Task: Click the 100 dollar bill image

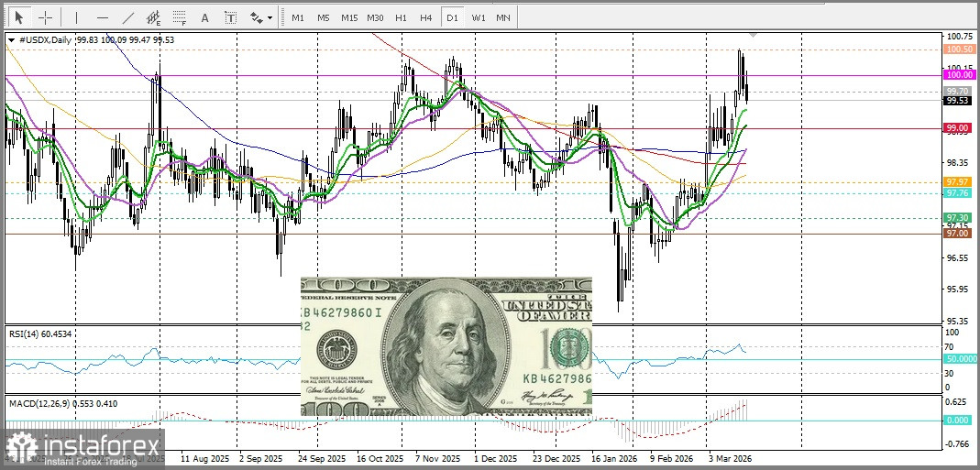Action: pyautogui.click(x=446, y=347)
